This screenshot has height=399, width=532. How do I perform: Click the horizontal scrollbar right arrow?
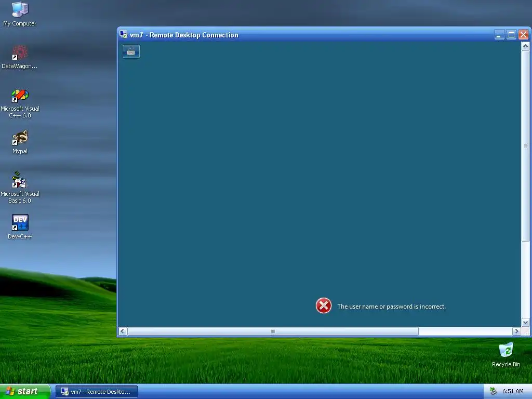pos(516,331)
